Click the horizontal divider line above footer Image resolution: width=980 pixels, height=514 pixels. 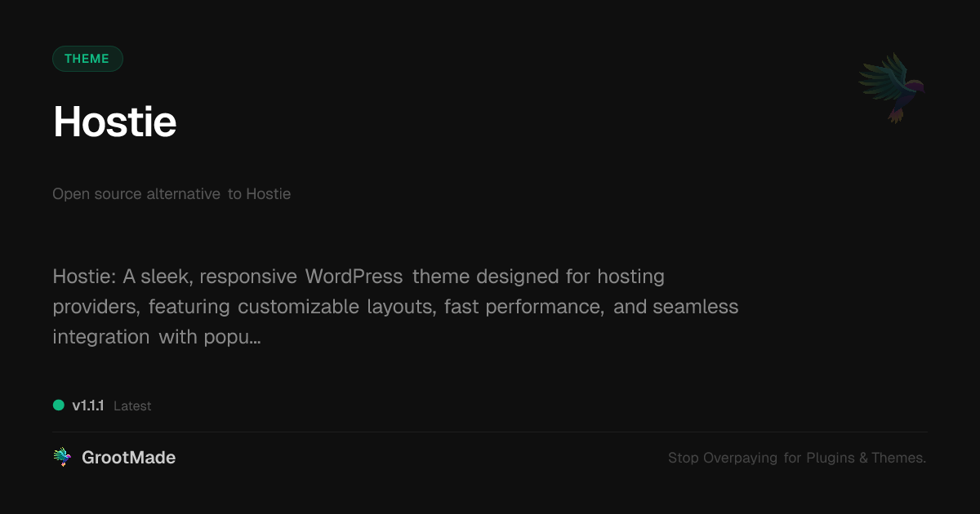click(490, 432)
